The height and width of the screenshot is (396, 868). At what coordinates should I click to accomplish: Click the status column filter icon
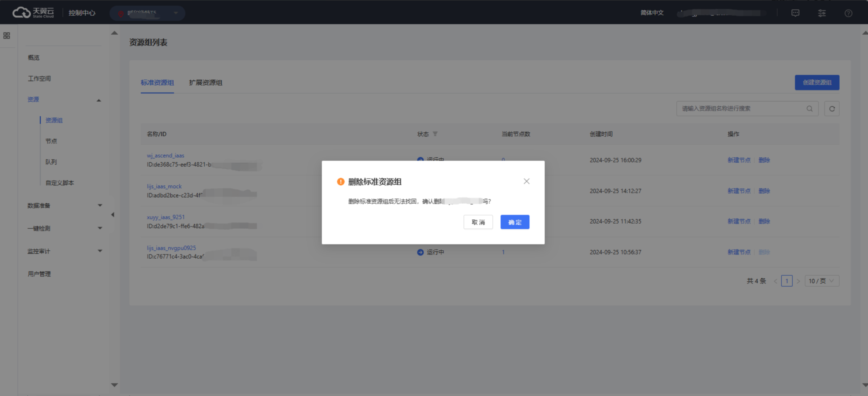pos(435,134)
